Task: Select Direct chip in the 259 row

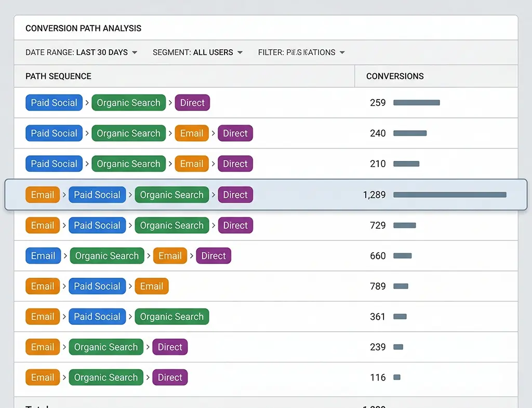Action: pos(192,103)
